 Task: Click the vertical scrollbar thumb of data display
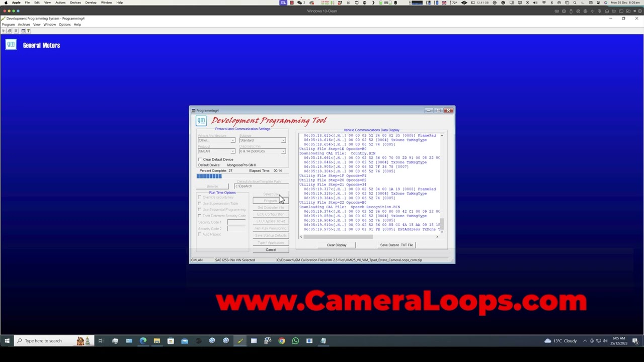pos(442,224)
